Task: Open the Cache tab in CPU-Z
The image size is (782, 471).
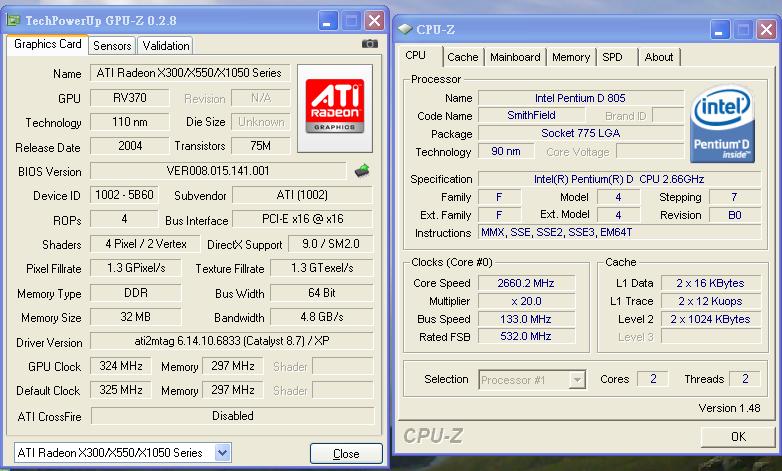Action: coord(462,57)
